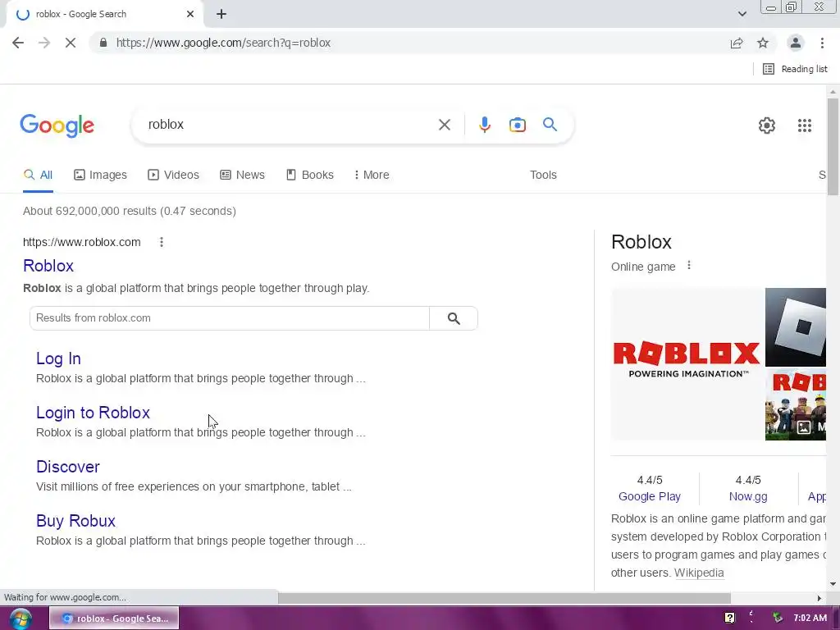Open search Tools
This screenshot has width=840, height=630.
tap(543, 176)
